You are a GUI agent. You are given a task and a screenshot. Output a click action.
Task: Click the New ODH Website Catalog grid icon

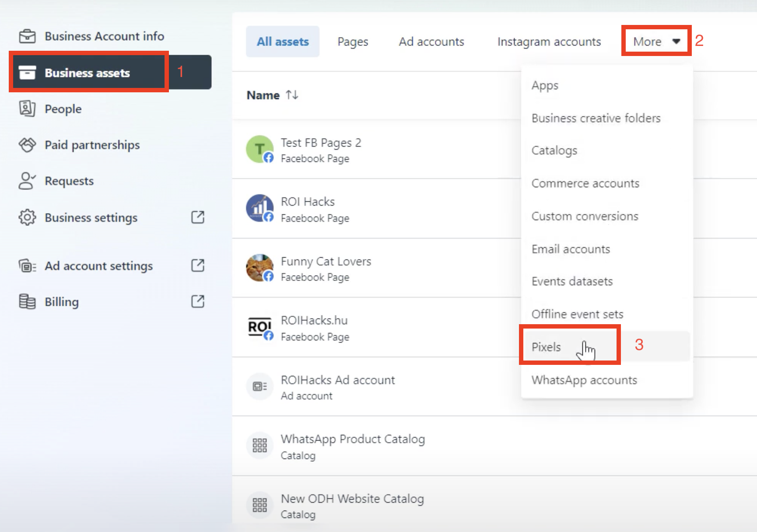pyautogui.click(x=260, y=505)
